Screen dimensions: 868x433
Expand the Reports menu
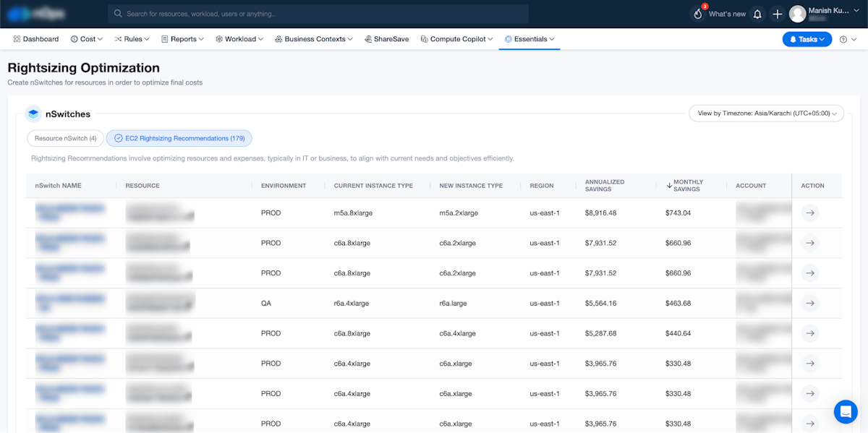point(182,39)
